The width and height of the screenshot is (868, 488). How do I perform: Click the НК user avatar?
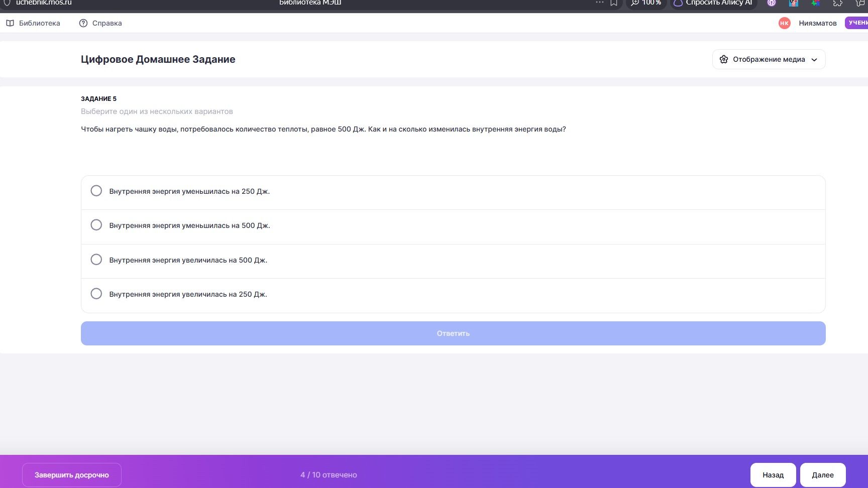click(x=784, y=23)
